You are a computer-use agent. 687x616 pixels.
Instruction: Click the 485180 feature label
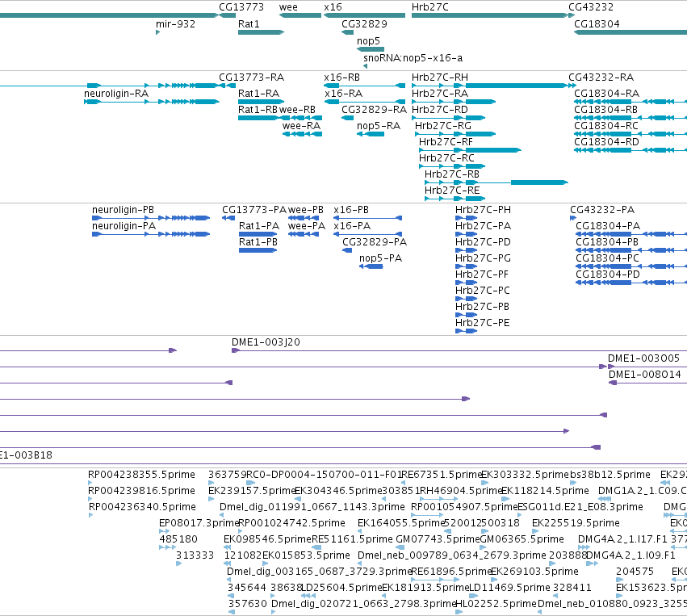pos(178,539)
